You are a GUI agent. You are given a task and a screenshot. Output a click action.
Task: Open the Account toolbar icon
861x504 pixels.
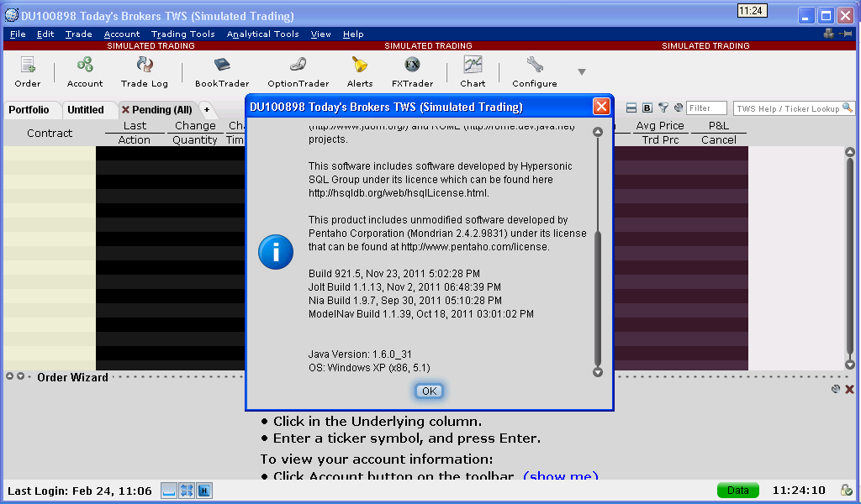coord(85,72)
